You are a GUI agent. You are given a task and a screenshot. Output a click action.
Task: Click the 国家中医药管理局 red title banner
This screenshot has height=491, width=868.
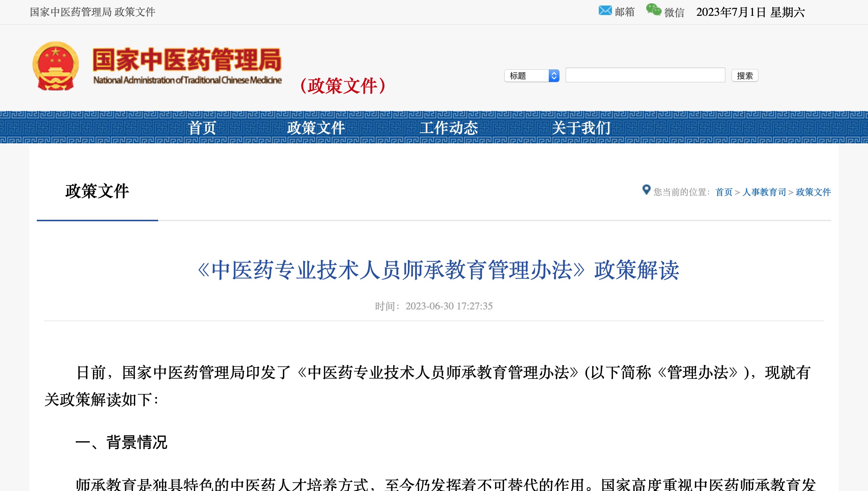coord(187,60)
